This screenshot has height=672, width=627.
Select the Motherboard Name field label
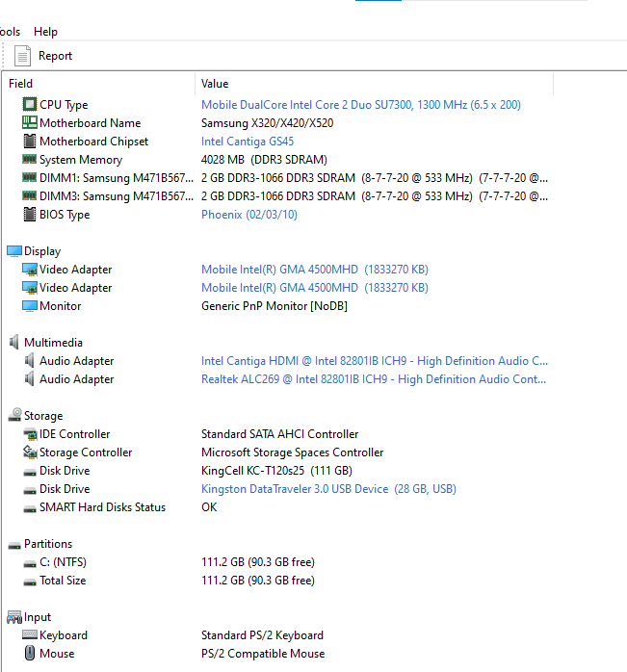(x=91, y=123)
